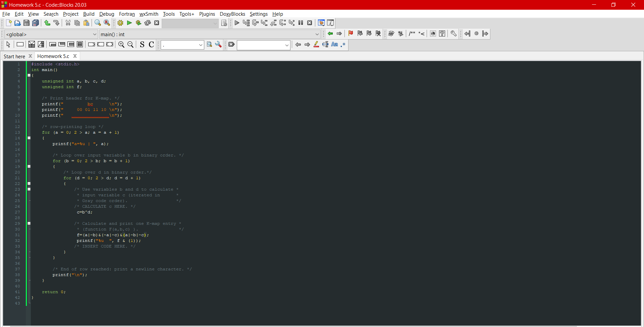Screen dimensions: 644x327
Task: Click the Abort build icon
Action: click(157, 23)
